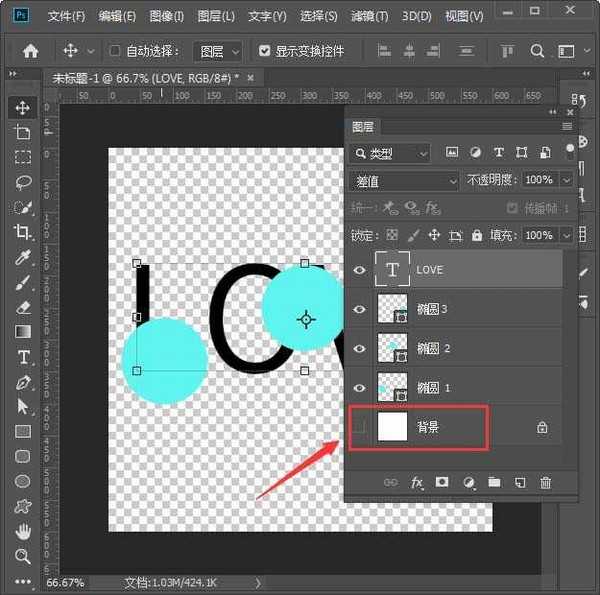Viewport: 600px width, 595px height.
Task: Activate the Pen tool
Action: (x=22, y=382)
